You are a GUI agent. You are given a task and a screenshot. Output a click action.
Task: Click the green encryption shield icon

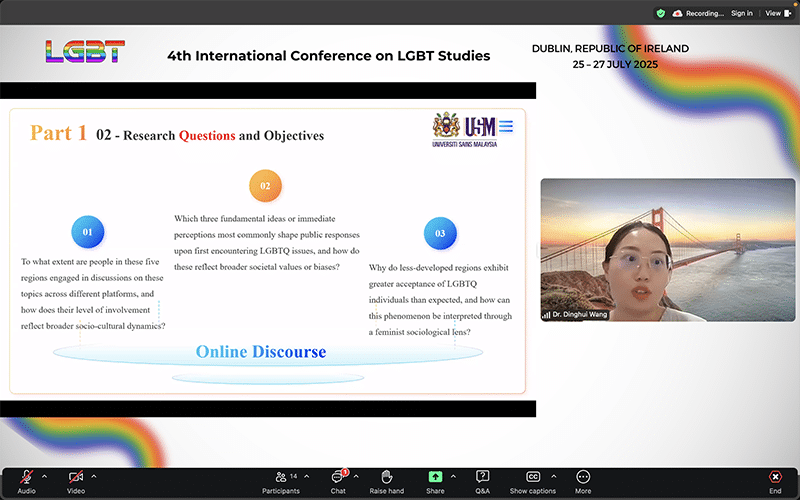click(x=661, y=13)
